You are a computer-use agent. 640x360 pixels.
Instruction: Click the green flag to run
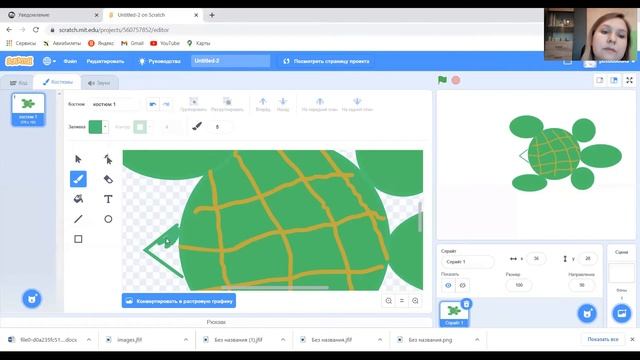pos(442,80)
